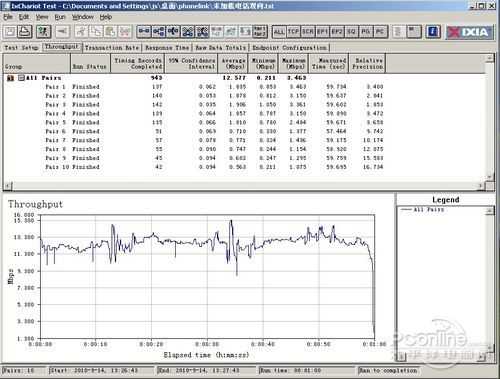Click the Run test toolbar icon
500x379 pixels.
click(x=43, y=32)
